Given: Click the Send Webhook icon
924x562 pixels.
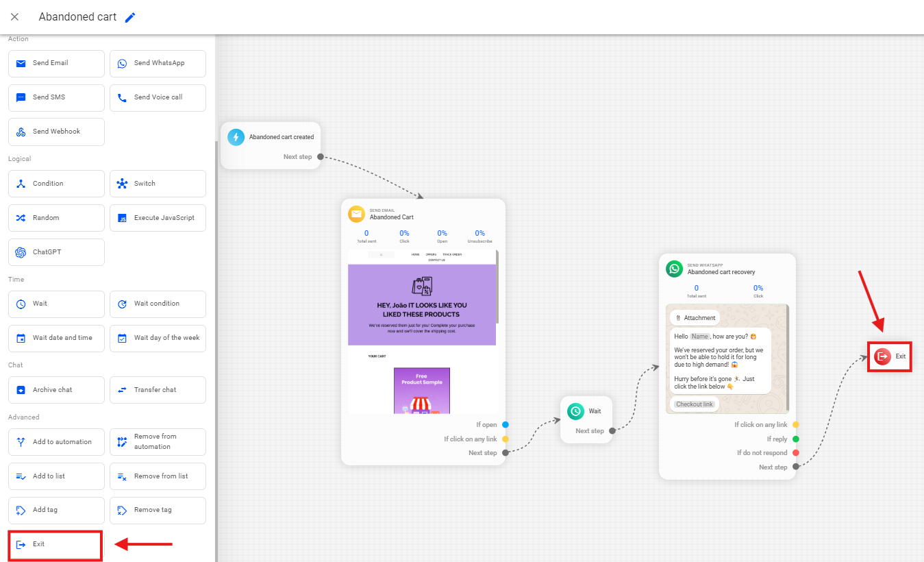Looking at the screenshot, I should coord(21,132).
